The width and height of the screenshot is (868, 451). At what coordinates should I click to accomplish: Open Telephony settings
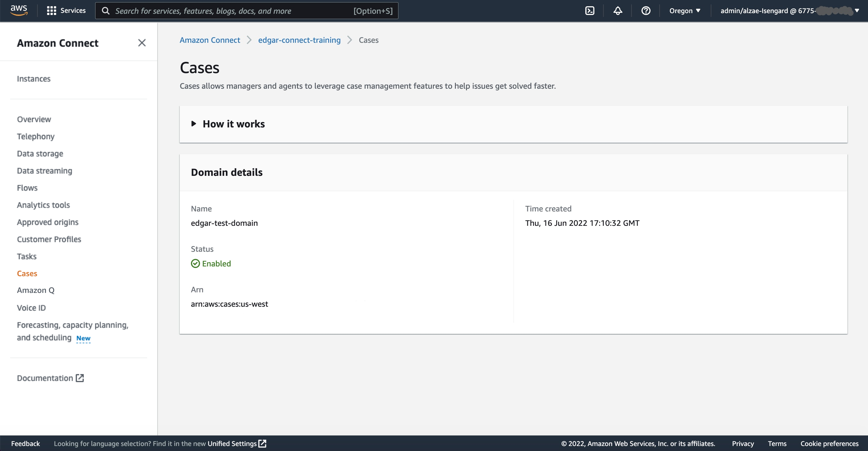point(36,136)
